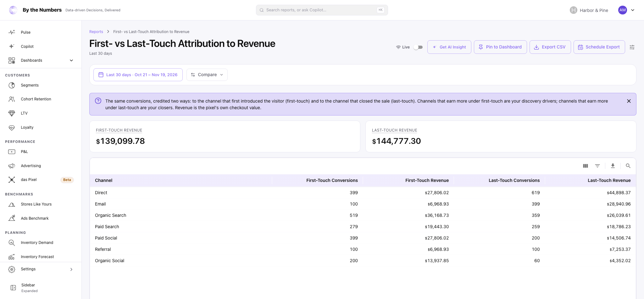This screenshot has width=644, height=299.
Task: Pin report to Dashboard
Action: point(500,47)
